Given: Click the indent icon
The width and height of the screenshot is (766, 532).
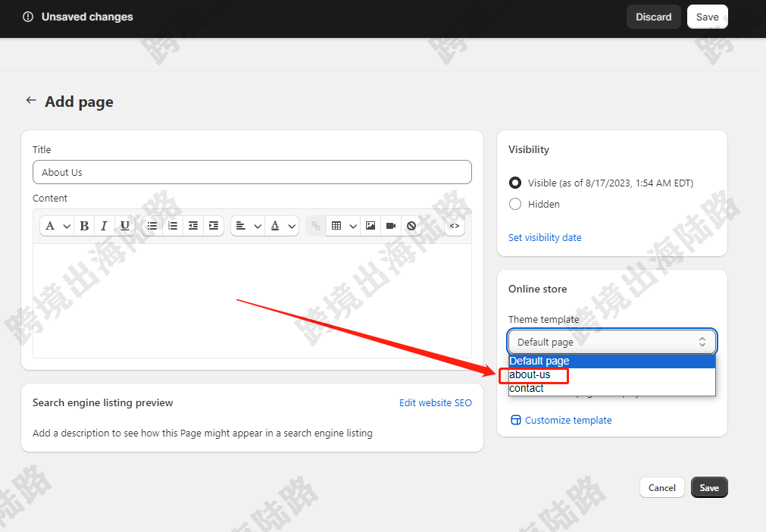Looking at the screenshot, I should coord(214,226).
